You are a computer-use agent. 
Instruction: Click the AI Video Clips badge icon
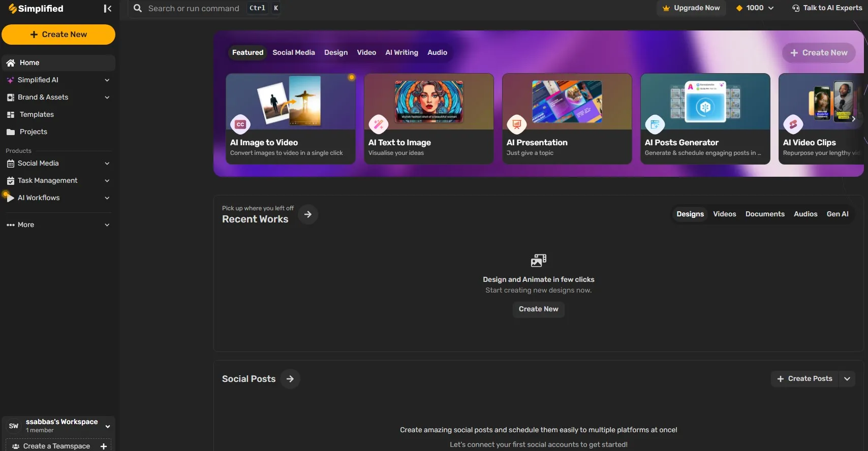click(793, 124)
